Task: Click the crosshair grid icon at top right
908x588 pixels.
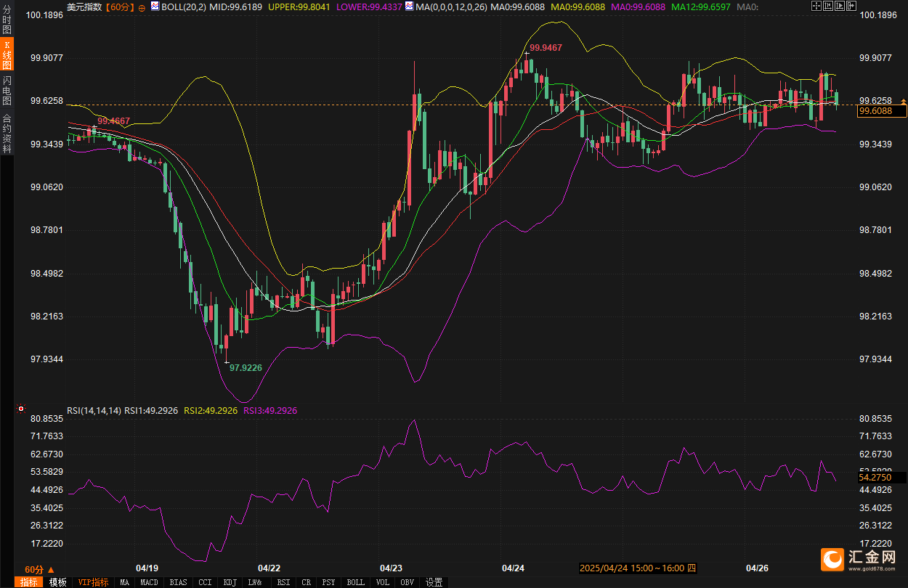Action: (816, 6)
